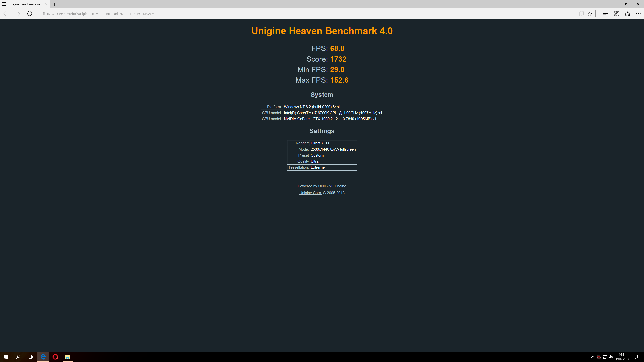Click the FPS value 68.8
Screen dimensions: 644x362
tap(337, 48)
